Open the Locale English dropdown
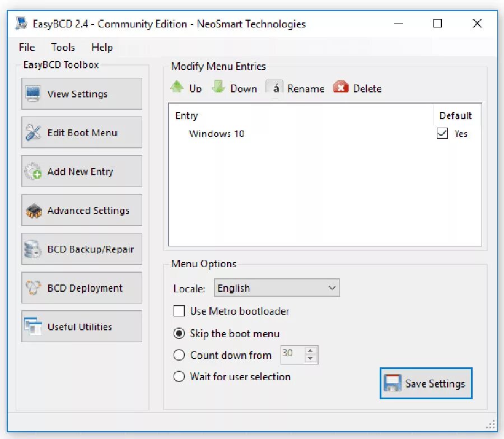Image resolution: width=504 pixels, height=439 pixels. (277, 288)
